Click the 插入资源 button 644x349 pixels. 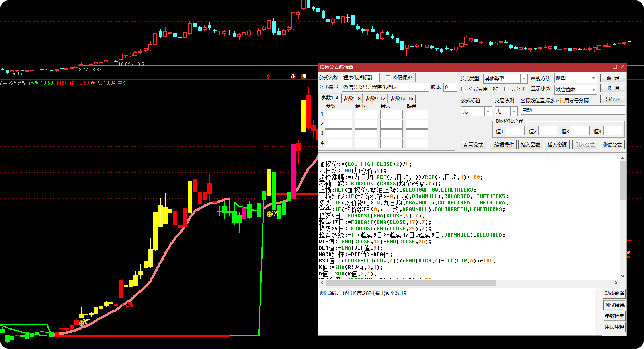[x=557, y=145]
